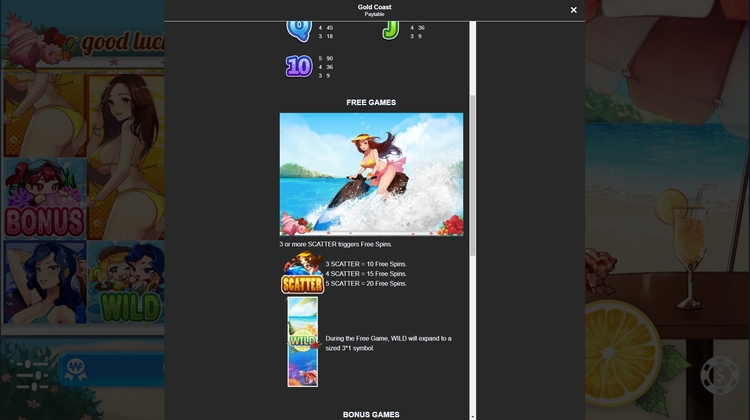Click the purple 10 symbol

[299, 66]
